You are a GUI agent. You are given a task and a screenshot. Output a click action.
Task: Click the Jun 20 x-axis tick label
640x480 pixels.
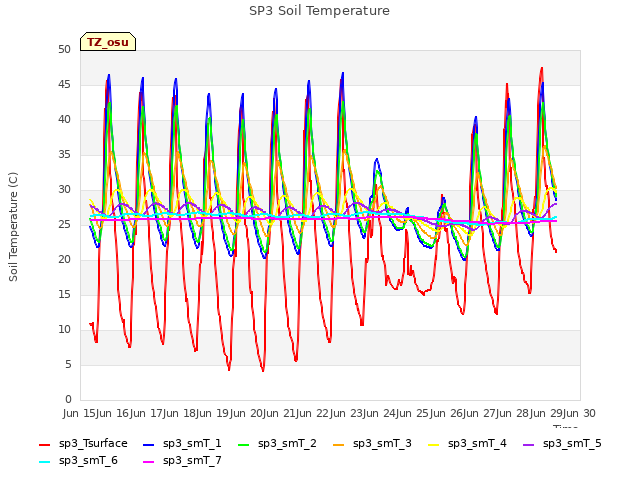click(247, 413)
